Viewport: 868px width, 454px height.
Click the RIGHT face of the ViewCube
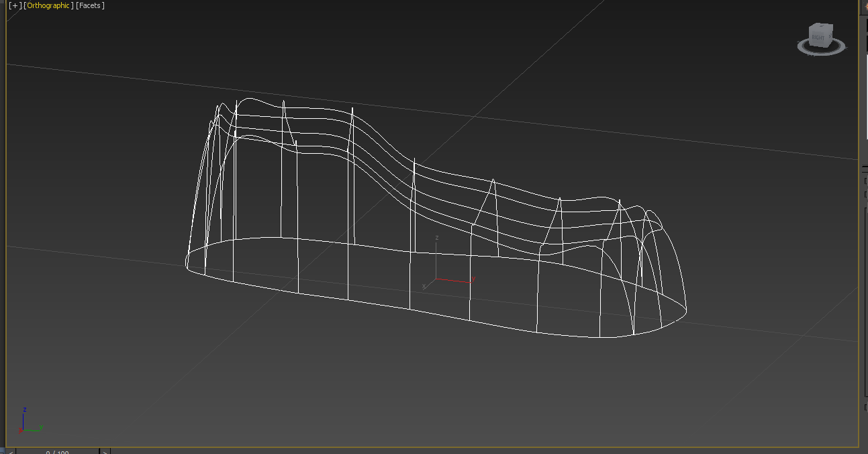tap(818, 36)
